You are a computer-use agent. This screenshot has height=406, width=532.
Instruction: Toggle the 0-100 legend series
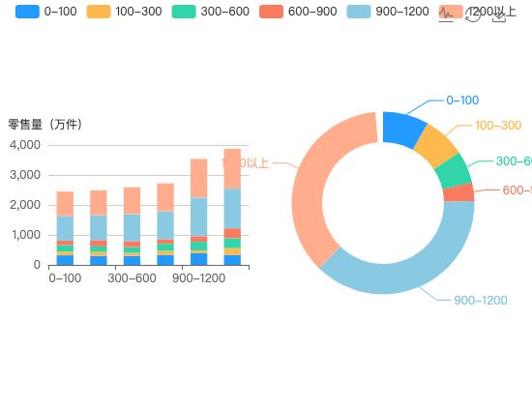(46, 12)
